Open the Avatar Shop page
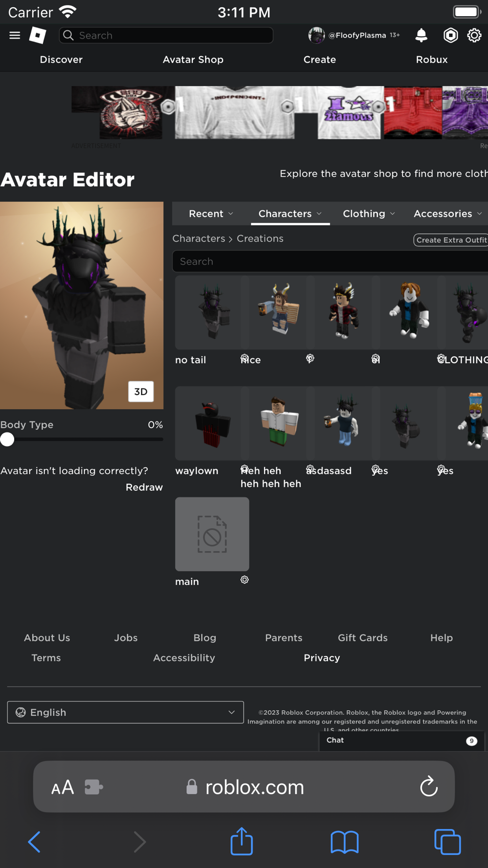Screen dimensions: 488x868 [x=193, y=60]
